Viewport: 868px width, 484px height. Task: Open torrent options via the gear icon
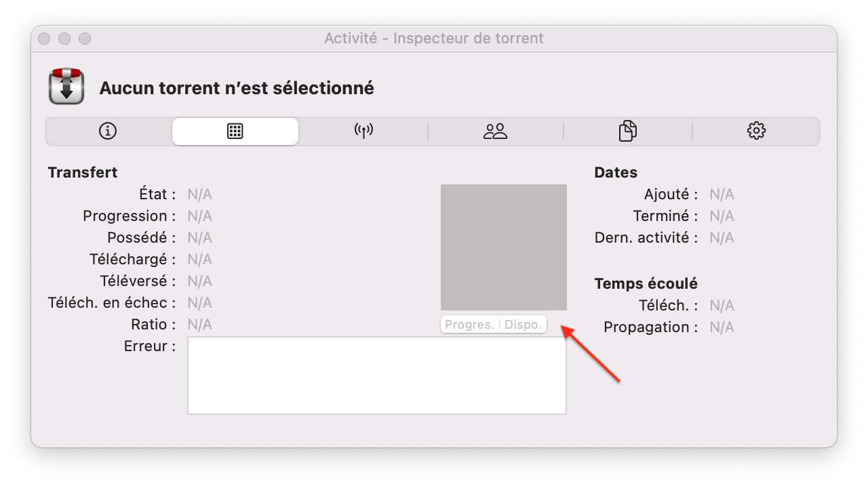[757, 131]
